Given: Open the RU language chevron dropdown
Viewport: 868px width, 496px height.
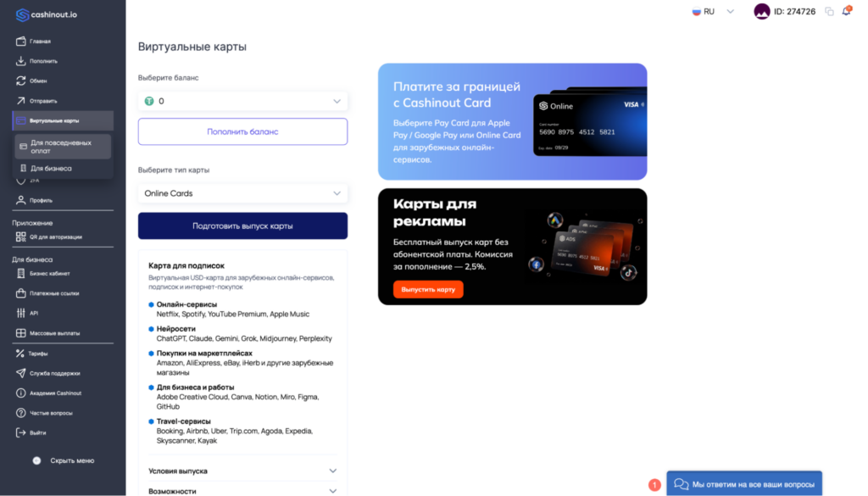Looking at the screenshot, I should tap(730, 12).
